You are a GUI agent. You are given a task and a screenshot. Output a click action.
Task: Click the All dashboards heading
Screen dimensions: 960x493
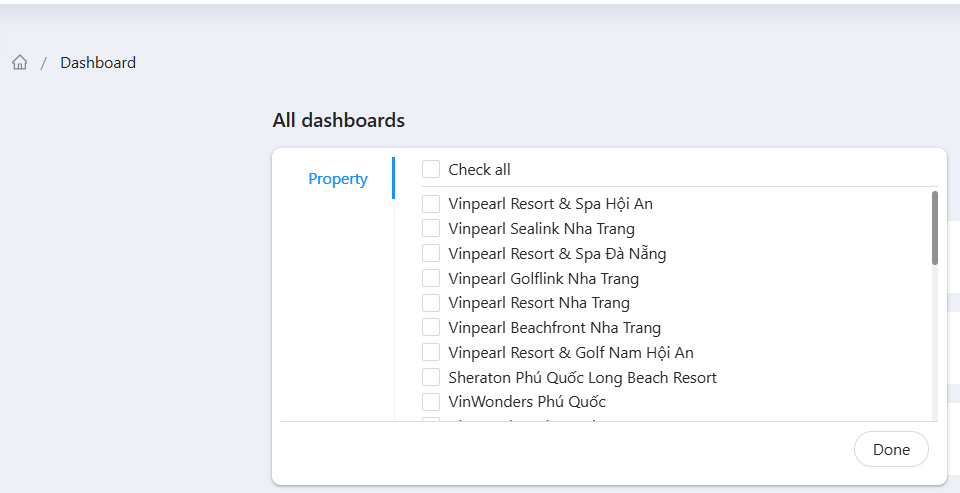[338, 121]
